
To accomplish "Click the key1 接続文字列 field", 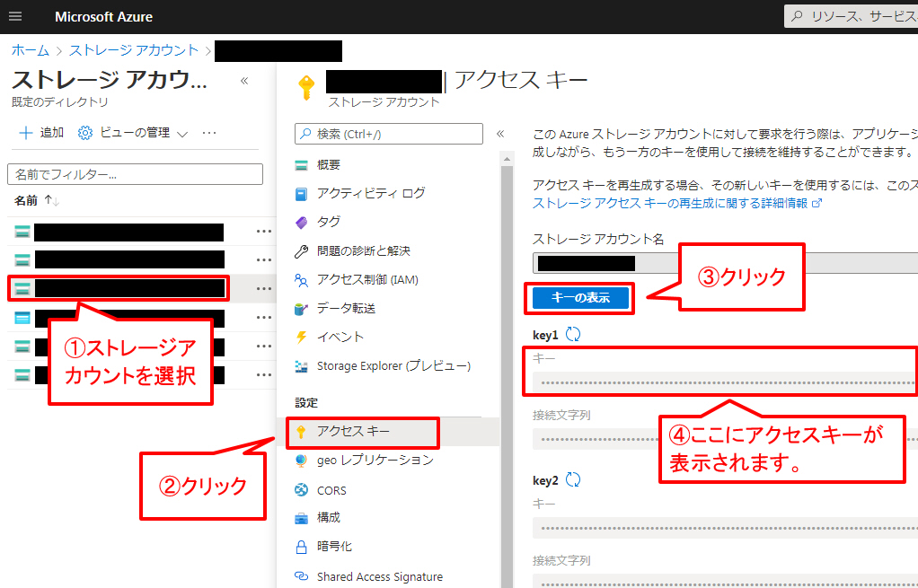I will (725, 439).
